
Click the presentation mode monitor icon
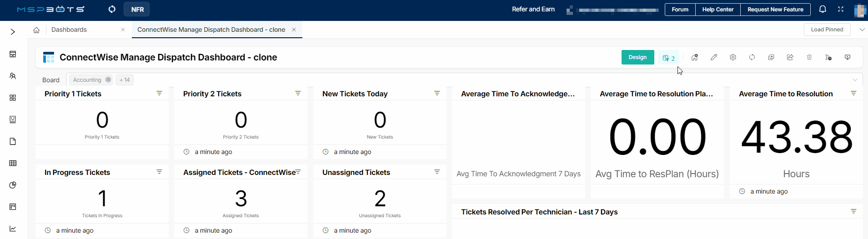[848, 57]
